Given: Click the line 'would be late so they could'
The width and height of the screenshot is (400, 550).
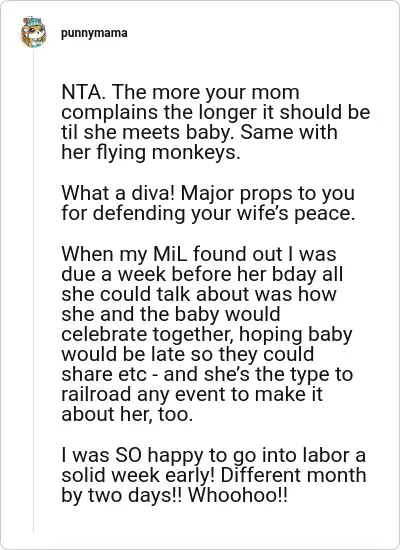Looking at the screenshot, I should point(188,354).
